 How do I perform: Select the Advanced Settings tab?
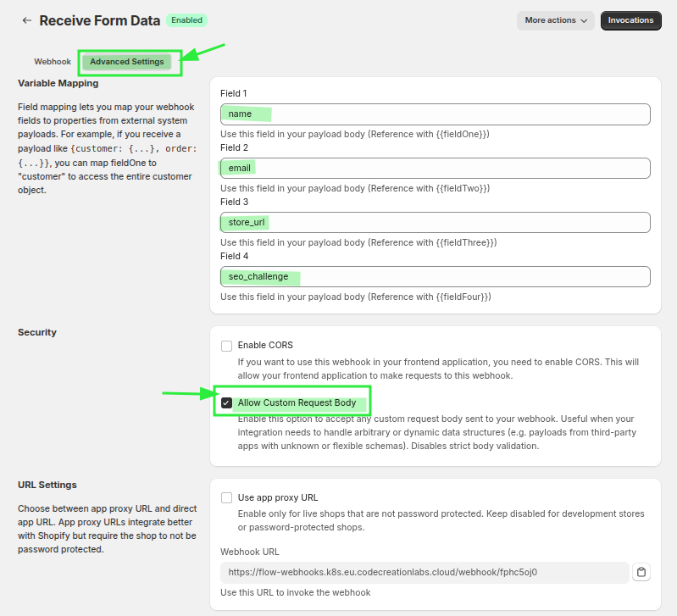pyautogui.click(x=127, y=62)
